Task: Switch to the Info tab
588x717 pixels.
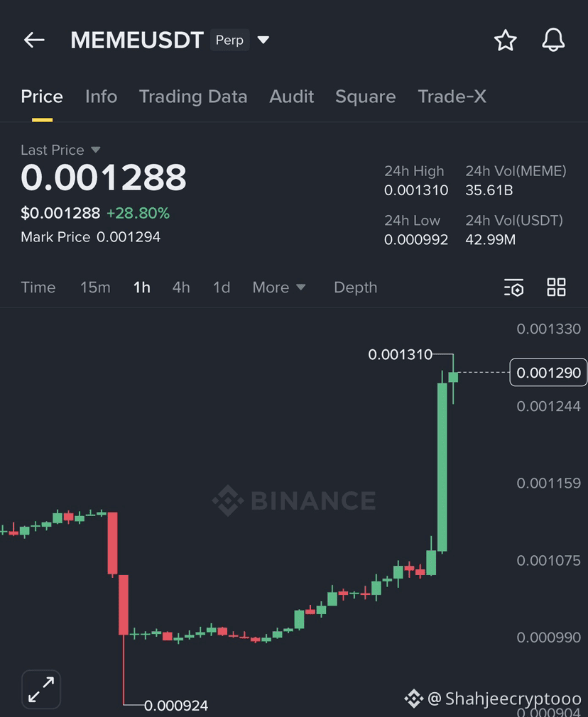Action: [101, 97]
